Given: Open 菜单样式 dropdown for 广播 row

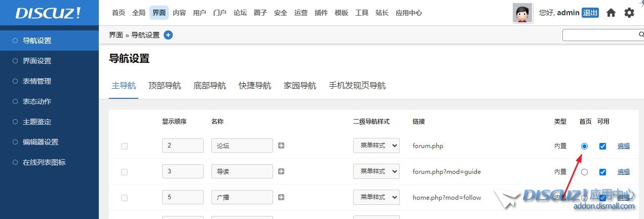Looking at the screenshot, I should pos(376,197).
